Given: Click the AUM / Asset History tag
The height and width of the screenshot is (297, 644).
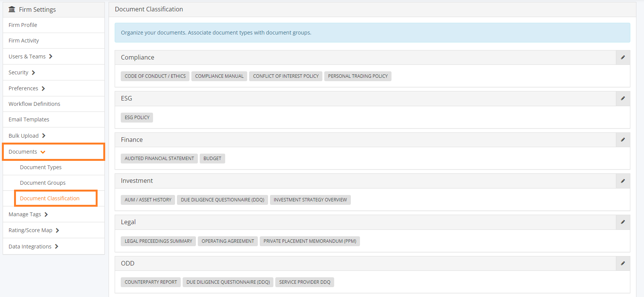Looking at the screenshot, I should (x=148, y=200).
